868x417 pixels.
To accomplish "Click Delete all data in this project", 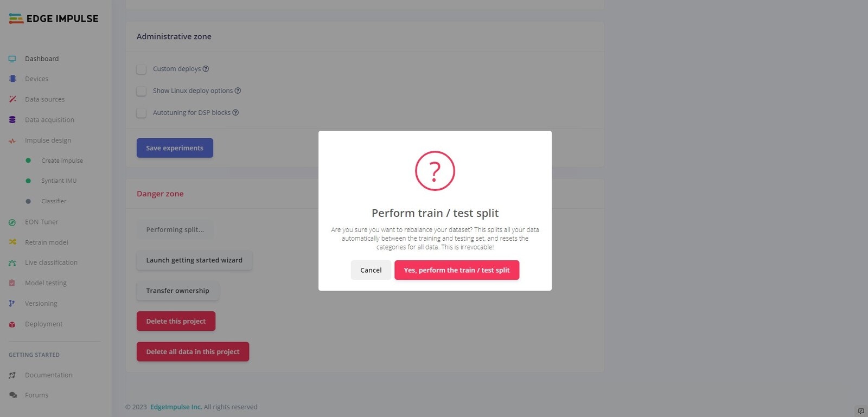I will point(193,351).
